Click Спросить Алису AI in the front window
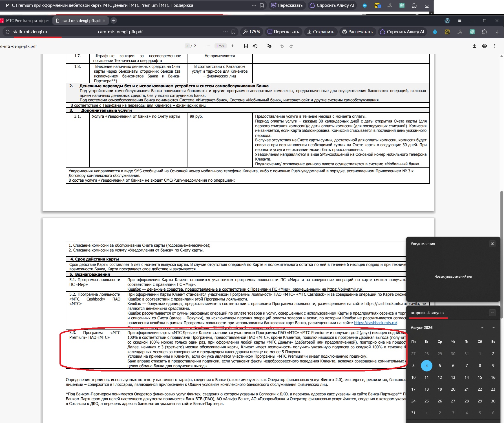 [402, 32]
